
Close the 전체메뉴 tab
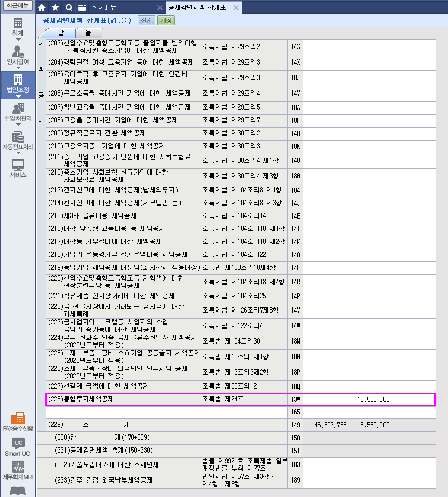point(160,8)
